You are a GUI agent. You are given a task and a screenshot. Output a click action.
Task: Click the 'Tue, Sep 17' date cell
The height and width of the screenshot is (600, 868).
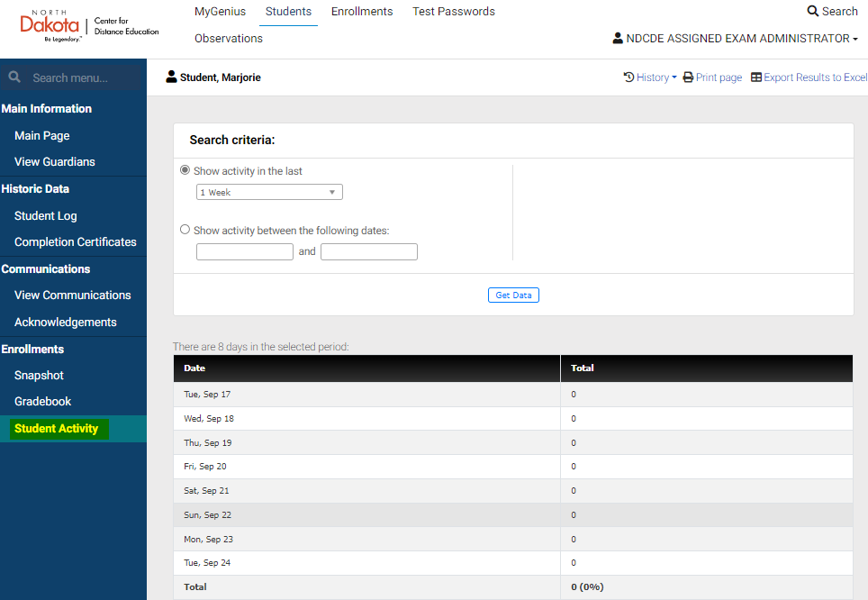367,395
